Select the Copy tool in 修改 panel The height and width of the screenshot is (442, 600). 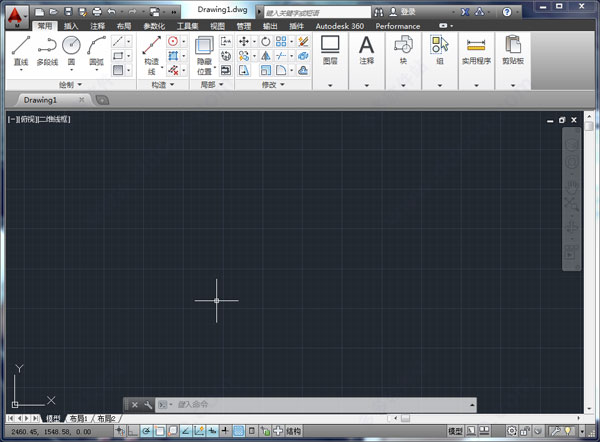[x=244, y=56]
